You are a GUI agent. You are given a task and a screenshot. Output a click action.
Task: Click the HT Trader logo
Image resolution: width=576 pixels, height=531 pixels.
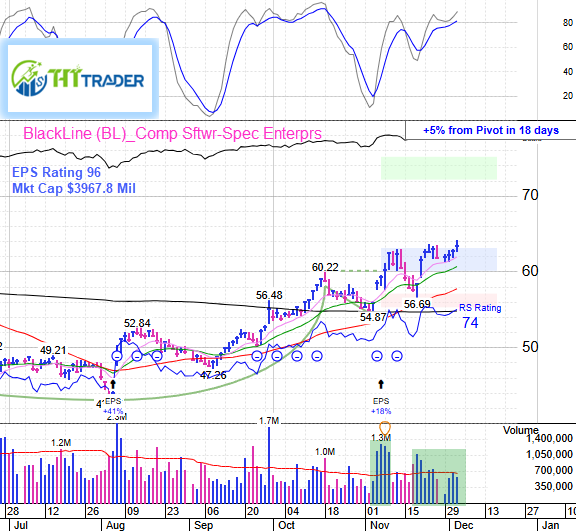click(x=79, y=78)
